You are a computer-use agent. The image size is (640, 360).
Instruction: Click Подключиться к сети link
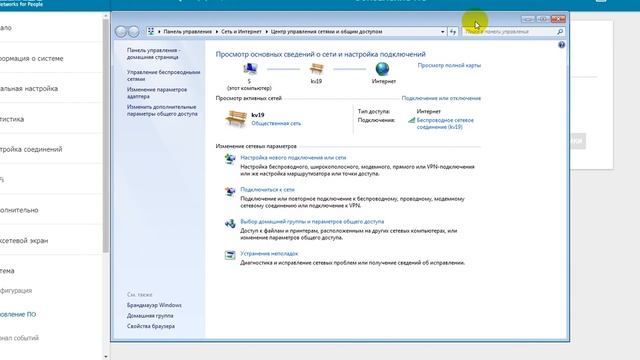click(267, 190)
